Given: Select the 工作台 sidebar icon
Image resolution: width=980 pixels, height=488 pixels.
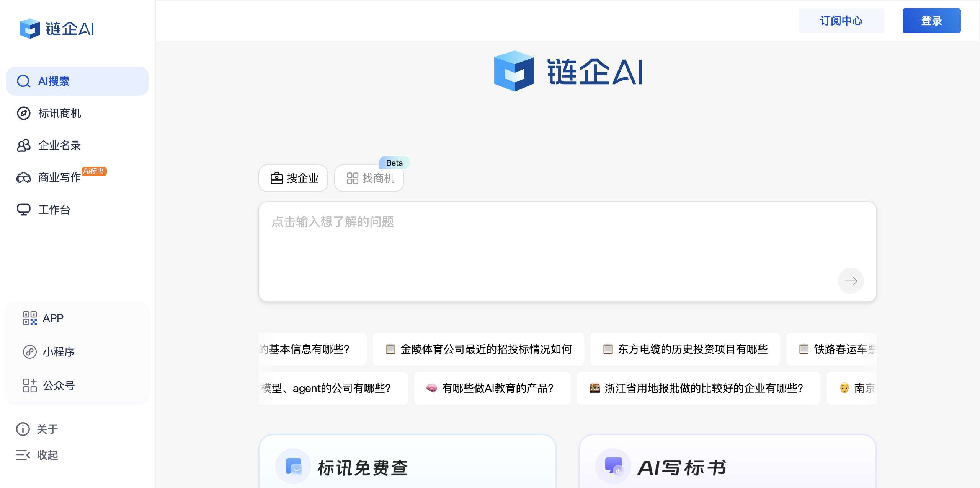Looking at the screenshot, I should (23, 209).
